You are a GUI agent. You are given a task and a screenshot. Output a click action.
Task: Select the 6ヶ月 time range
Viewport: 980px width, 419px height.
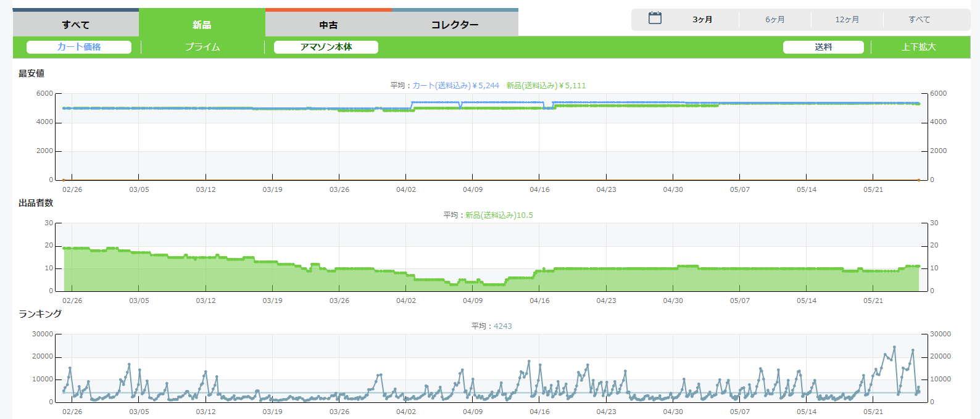click(x=775, y=20)
